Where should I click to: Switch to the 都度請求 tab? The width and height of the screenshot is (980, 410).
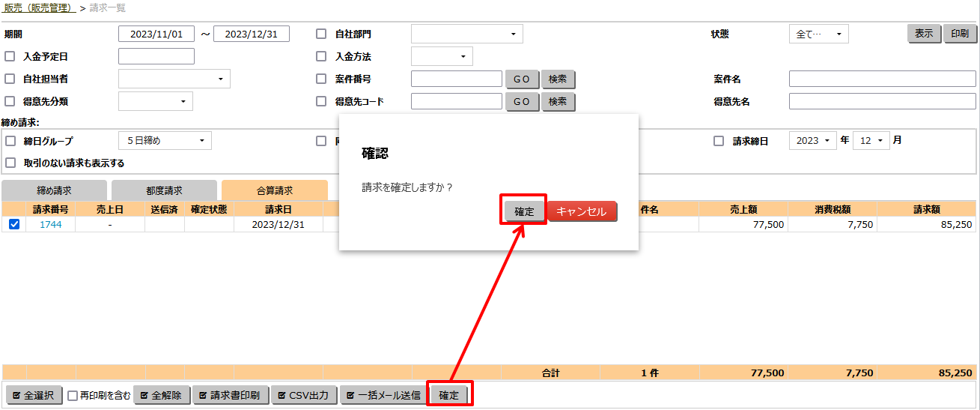(164, 190)
